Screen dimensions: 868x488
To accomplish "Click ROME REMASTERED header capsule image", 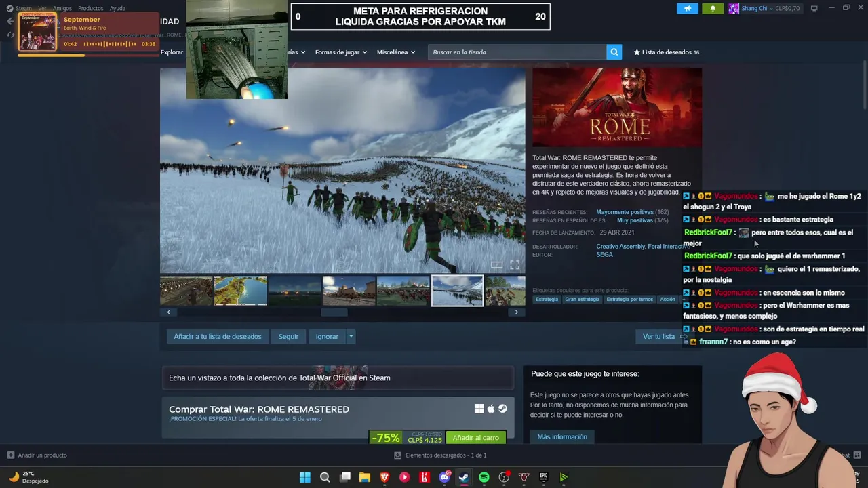I will tap(617, 107).
